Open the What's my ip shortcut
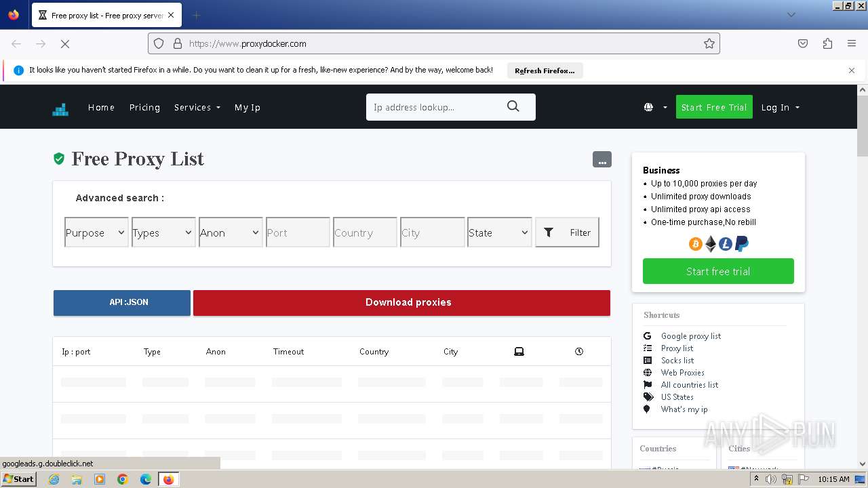Screen dimensions: 868x488 click(x=684, y=409)
